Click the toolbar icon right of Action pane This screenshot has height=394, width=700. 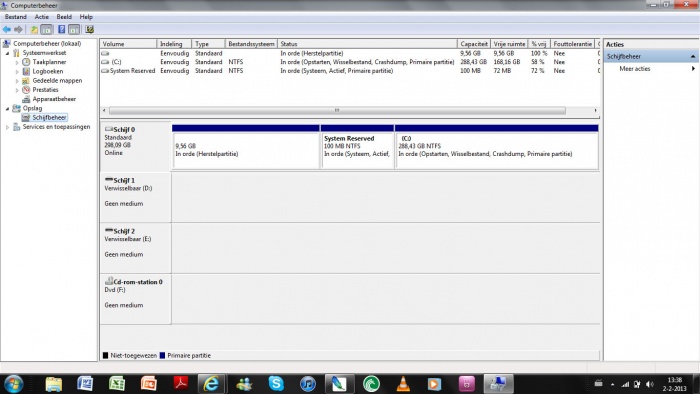pos(89,29)
